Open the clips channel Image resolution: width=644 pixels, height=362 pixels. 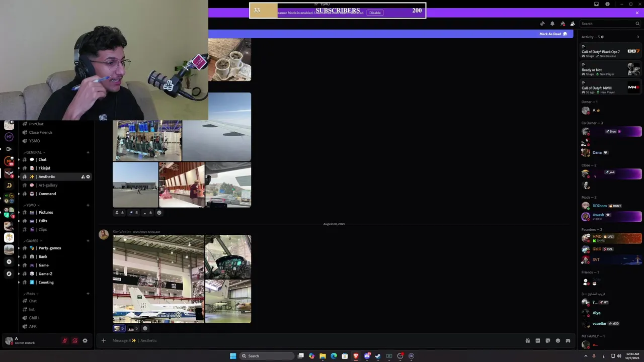pos(55,229)
